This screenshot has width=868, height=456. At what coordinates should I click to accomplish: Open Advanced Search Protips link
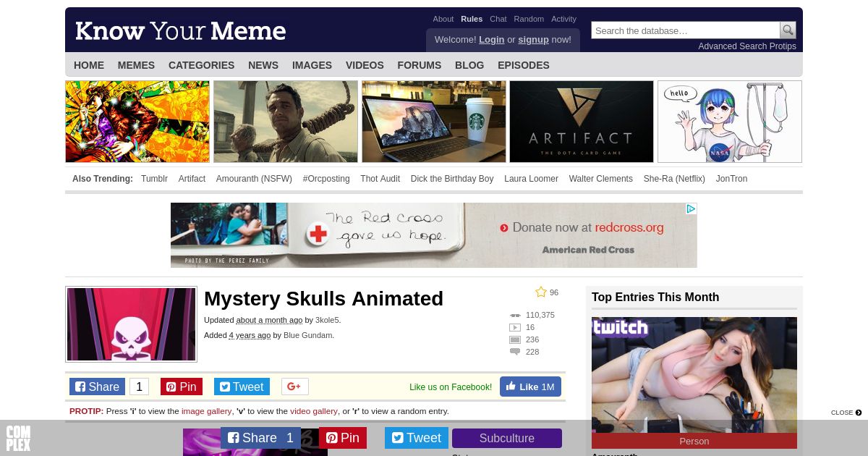[x=747, y=46]
